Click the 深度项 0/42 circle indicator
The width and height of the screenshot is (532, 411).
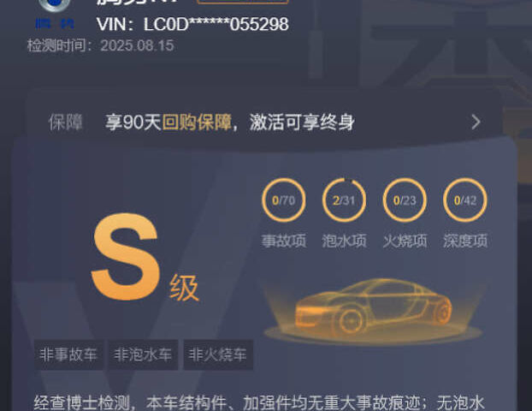(465, 200)
